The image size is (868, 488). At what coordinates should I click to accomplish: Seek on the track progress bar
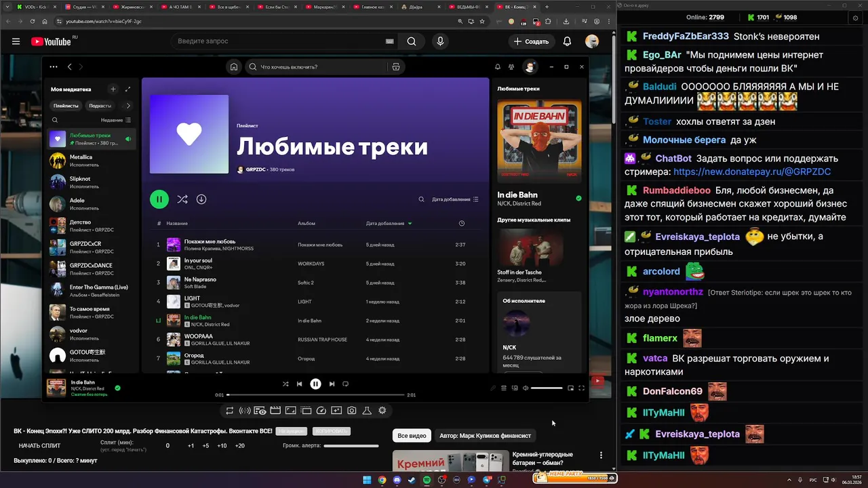[x=316, y=394]
